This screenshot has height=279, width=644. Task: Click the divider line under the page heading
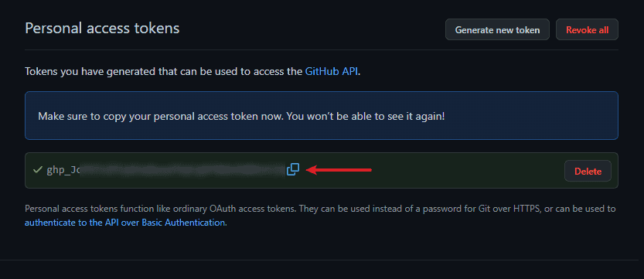[322, 49]
